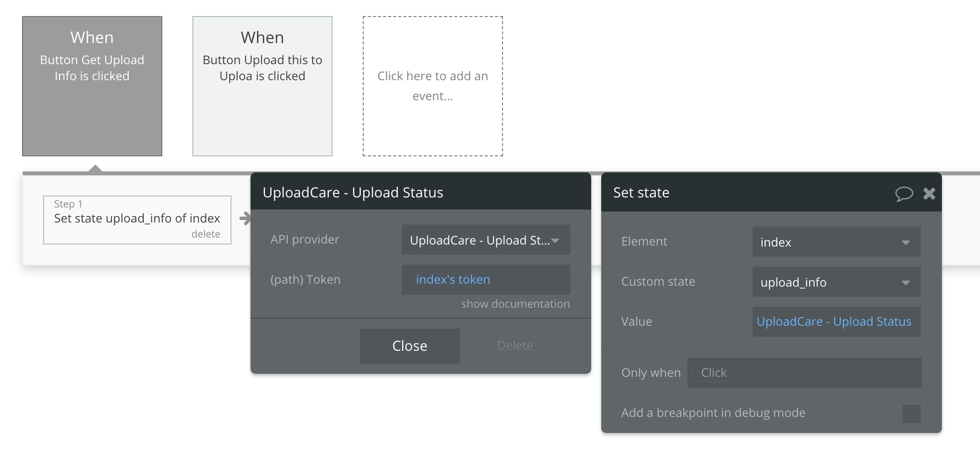Open the show documentation link
This screenshot has width=980, height=449.
pyautogui.click(x=515, y=304)
